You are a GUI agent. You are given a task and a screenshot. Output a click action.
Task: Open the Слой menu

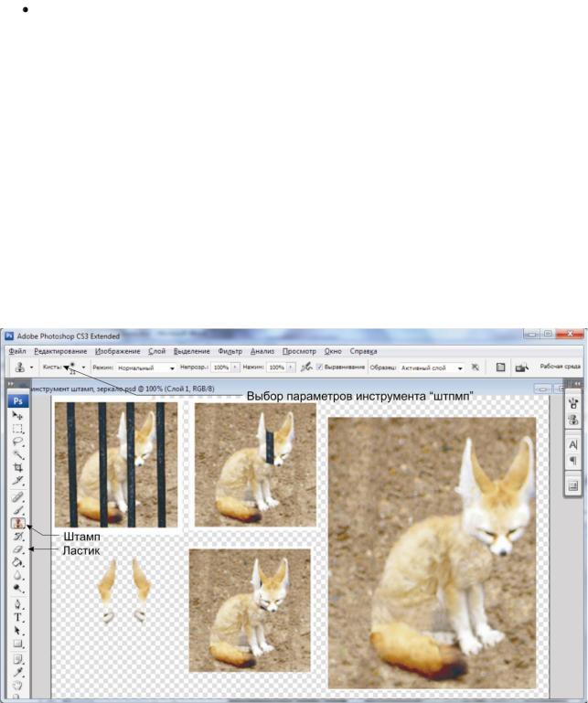[x=157, y=351]
